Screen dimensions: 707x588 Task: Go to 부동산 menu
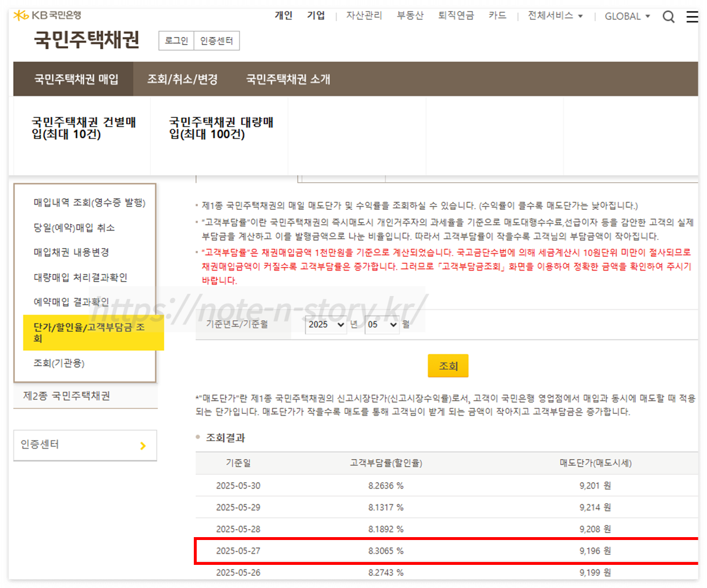click(410, 16)
